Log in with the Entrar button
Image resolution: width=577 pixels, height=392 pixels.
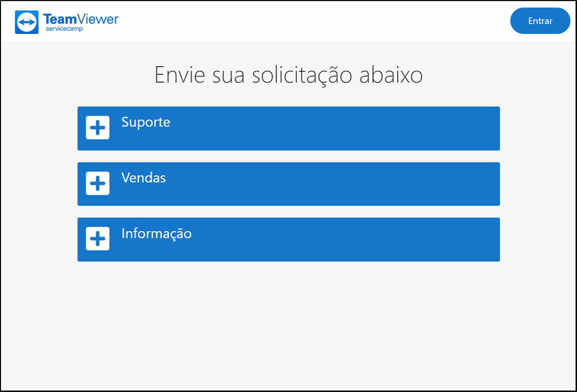pyautogui.click(x=540, y=21)
